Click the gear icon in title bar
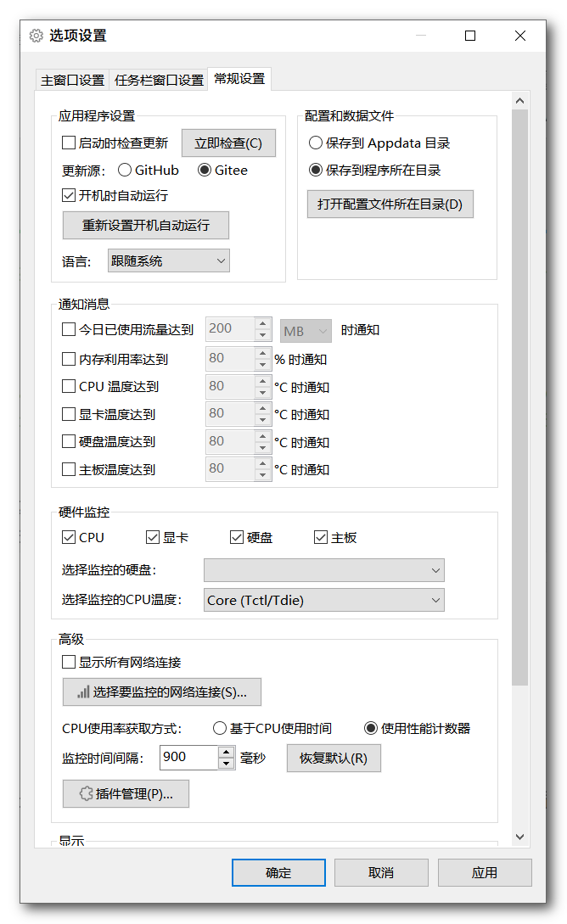The image size is (567, 924). [36, 36]
